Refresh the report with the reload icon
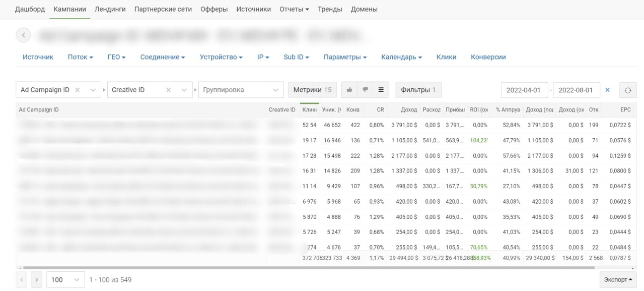This screenshot has height=291, width=644. pyautogui.click(x=627, y=90)
